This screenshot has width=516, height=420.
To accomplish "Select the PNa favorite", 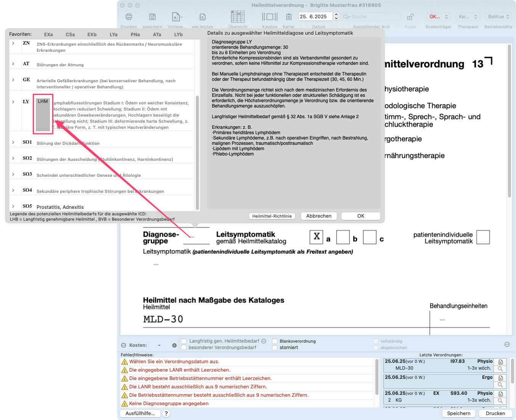I will [x=135, y=35].
